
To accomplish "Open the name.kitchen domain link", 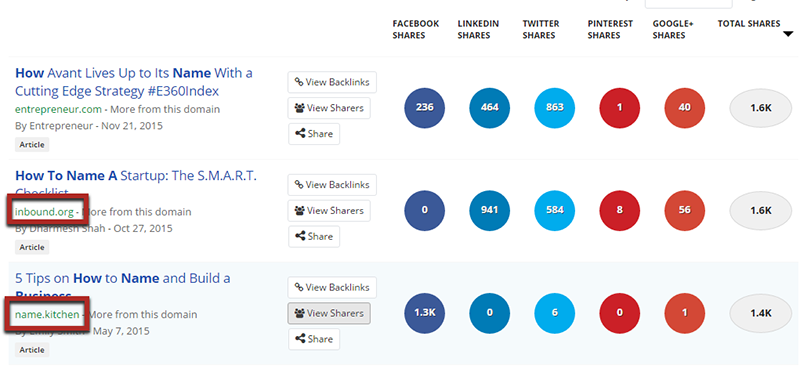I will click(x=47, y=314).
